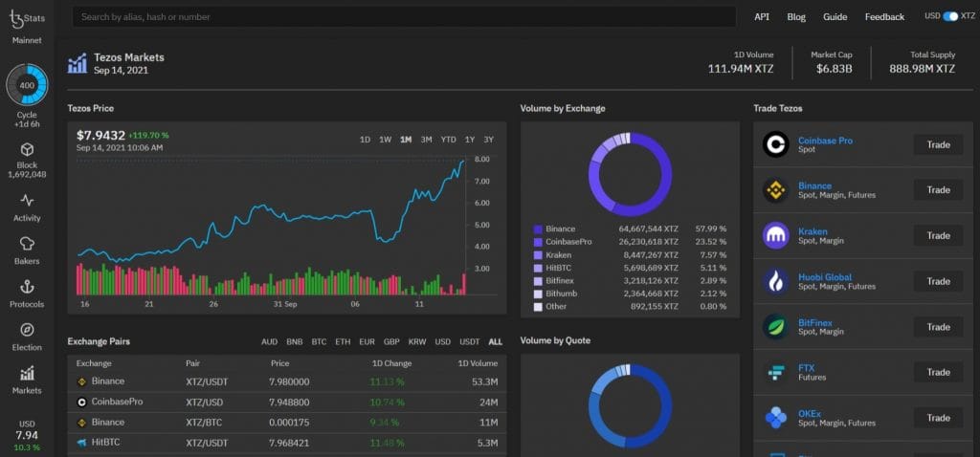Viewport: 980px width, 457px height.
Task: Filter exchange pairs by EUR
Action: coord(367,342)
